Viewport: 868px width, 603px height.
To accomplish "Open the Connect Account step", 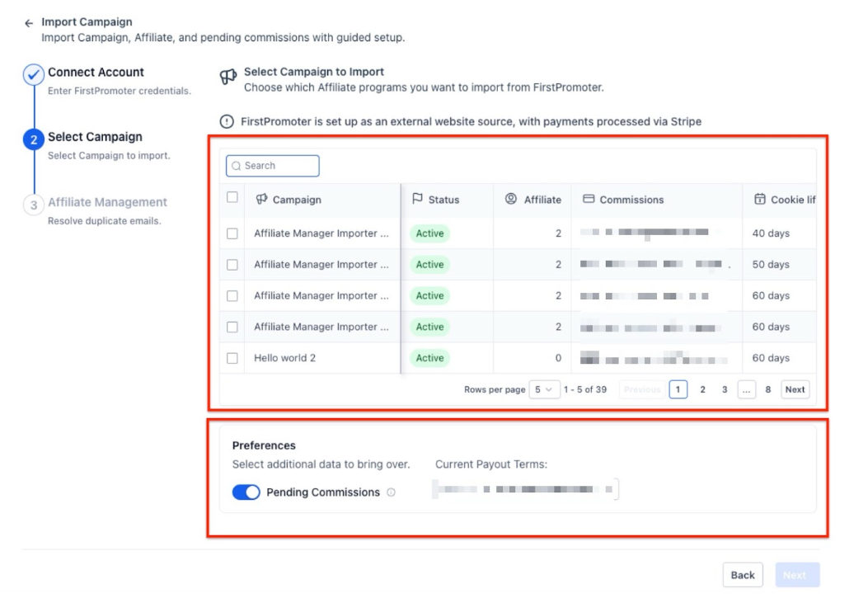I will (96, 73).
